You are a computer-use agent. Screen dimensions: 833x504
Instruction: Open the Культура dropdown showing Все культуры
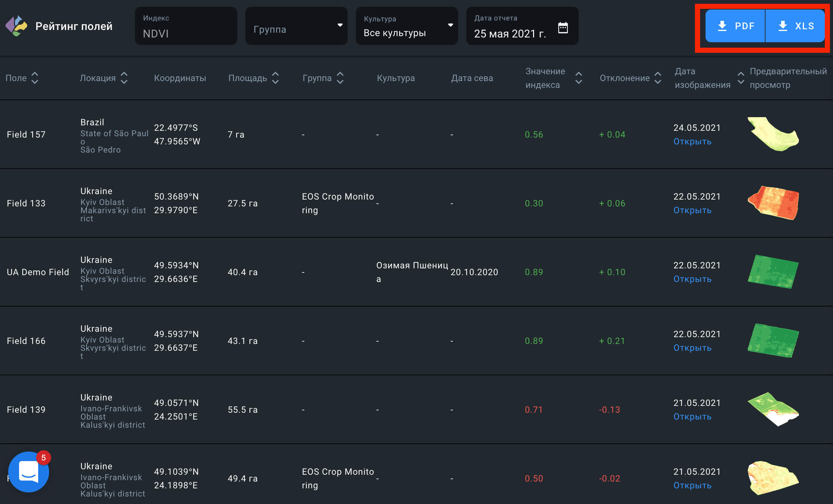[407, 26]
